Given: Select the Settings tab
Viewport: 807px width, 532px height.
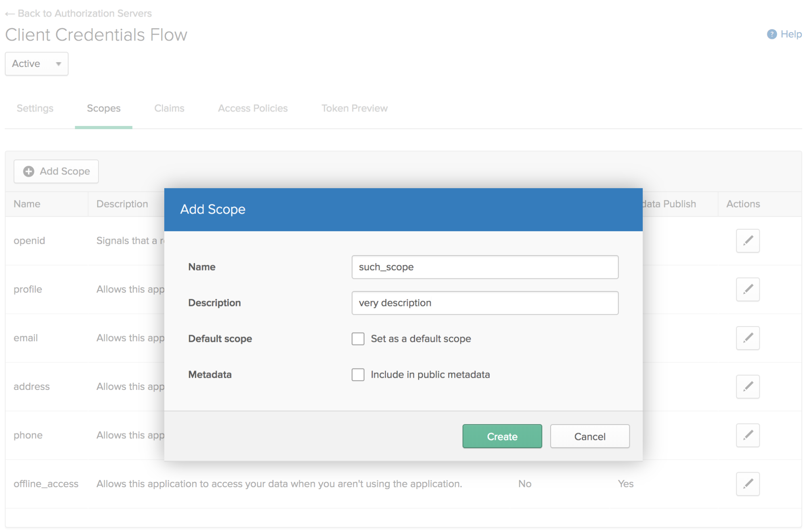Looking at the screenshot, I should [35, 108].
